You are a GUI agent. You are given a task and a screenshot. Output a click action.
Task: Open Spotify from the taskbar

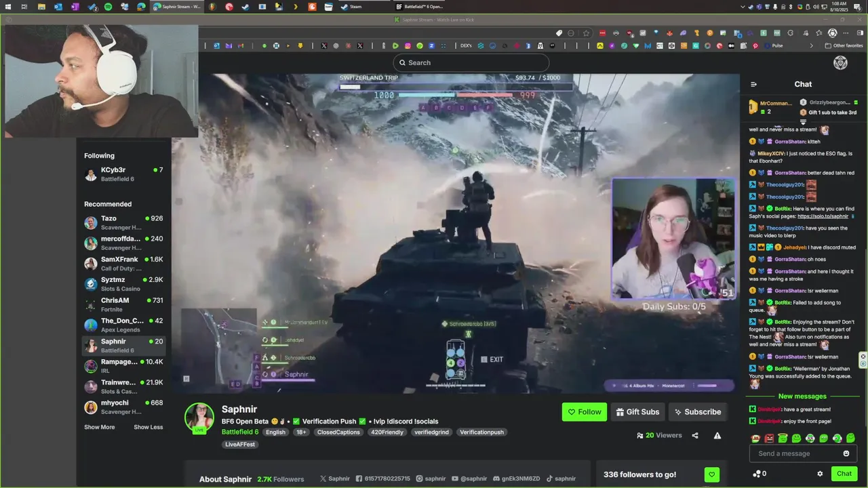(108, 7)
